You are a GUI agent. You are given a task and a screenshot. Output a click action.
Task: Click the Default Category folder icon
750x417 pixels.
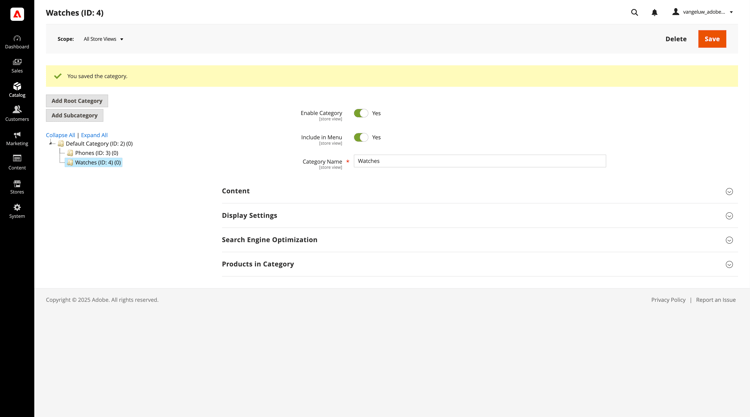(61, 143)
